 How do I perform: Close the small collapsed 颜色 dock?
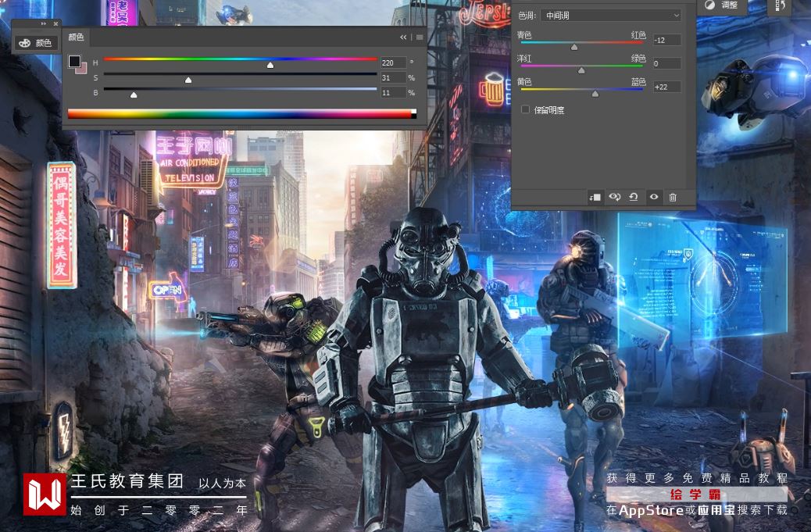pyautogui.click(x=55, y=23)
